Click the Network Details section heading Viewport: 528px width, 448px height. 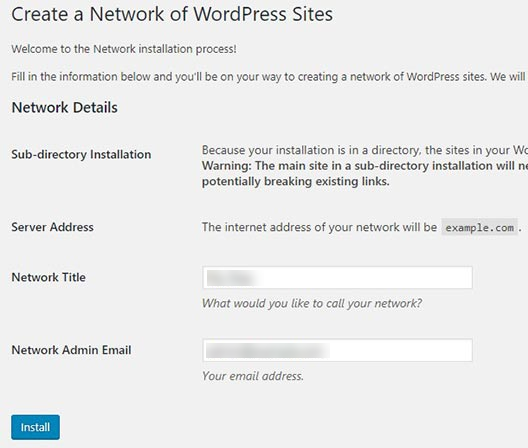65,108
